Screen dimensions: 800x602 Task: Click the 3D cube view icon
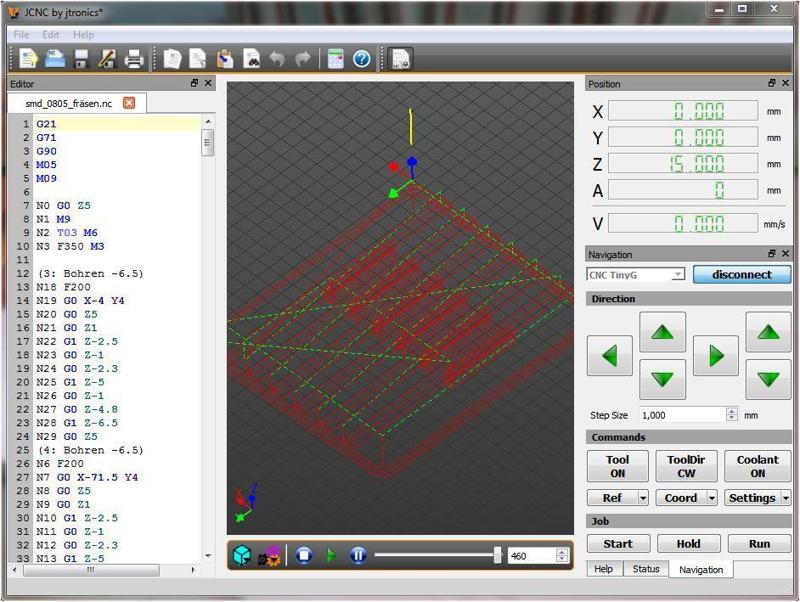click(241, 555)
